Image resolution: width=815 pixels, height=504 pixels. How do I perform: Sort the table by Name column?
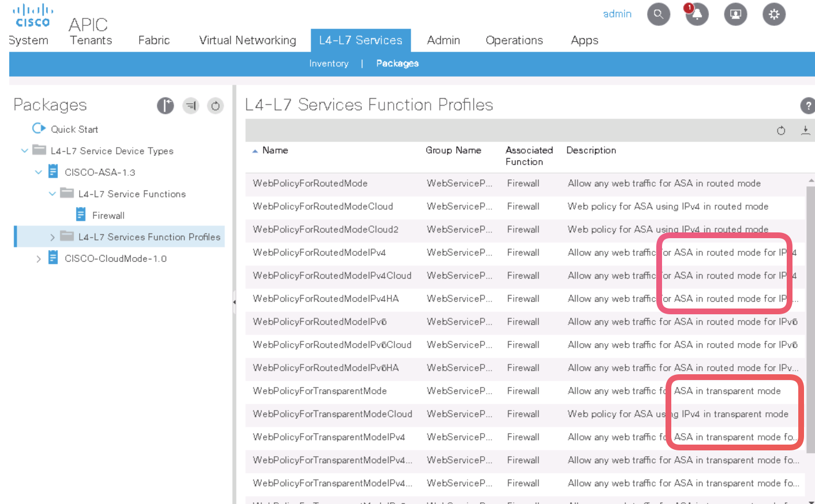click(275, 151)
